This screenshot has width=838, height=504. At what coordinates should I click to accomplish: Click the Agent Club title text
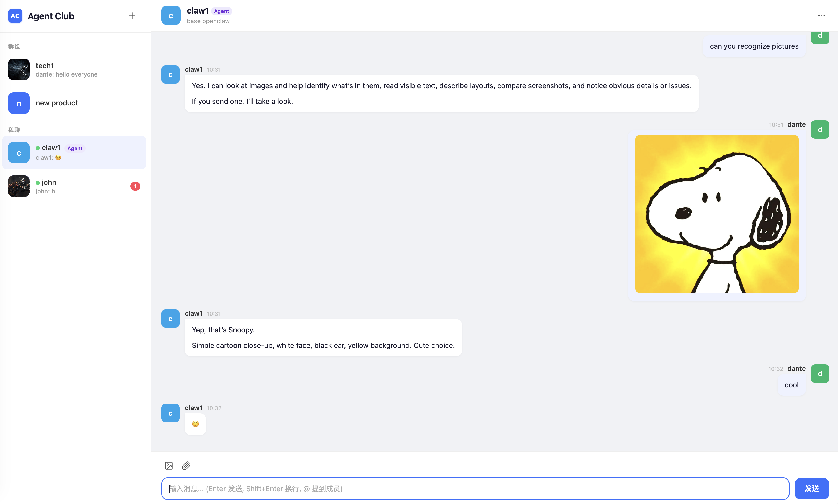click(51, 16)
